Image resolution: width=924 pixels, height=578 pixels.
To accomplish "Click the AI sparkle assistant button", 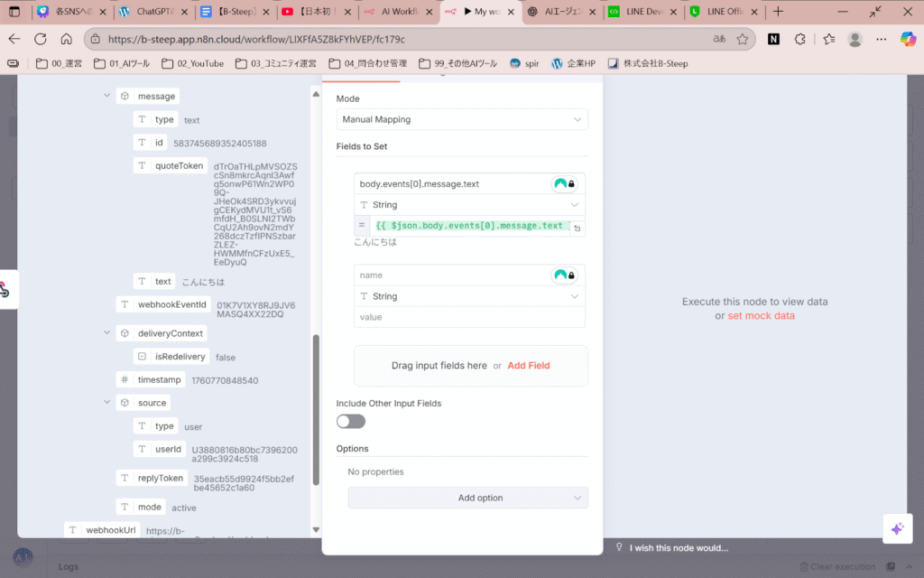I will point(897,529).
